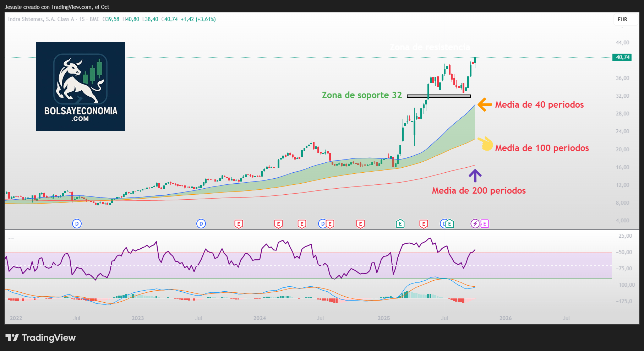Click the 'Zona de soporte 32' text label
This screenshot has width=644, height=351.
(x=361, y=95)
